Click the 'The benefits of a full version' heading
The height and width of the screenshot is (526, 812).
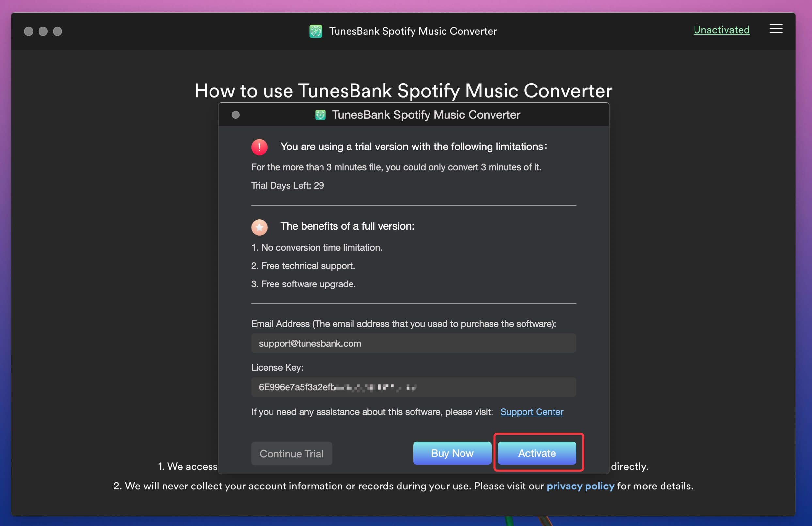pos(347,226)
